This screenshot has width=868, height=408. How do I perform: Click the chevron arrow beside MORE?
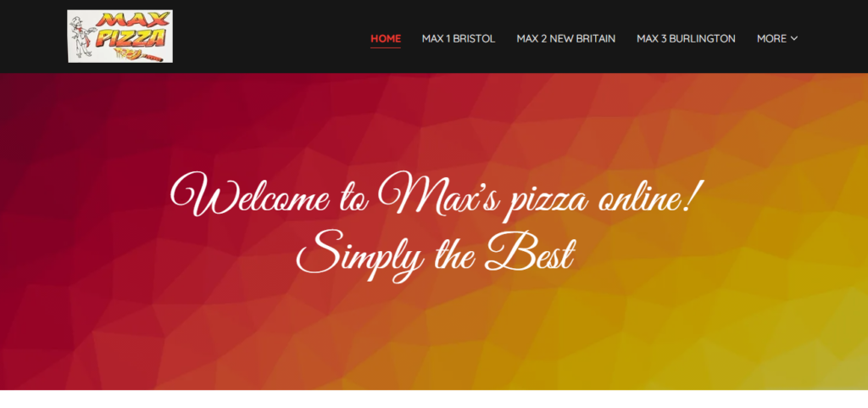click(x=793, y=39)
